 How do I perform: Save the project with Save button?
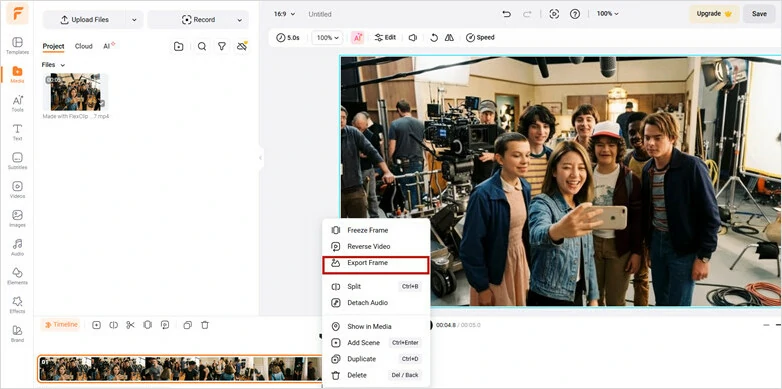point(759,14)
